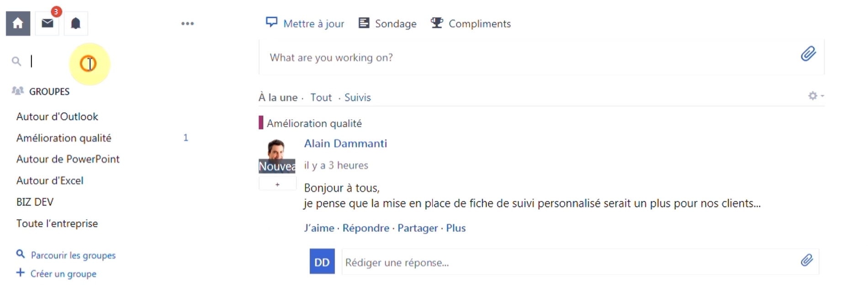Click the What are you working on field

530,58
